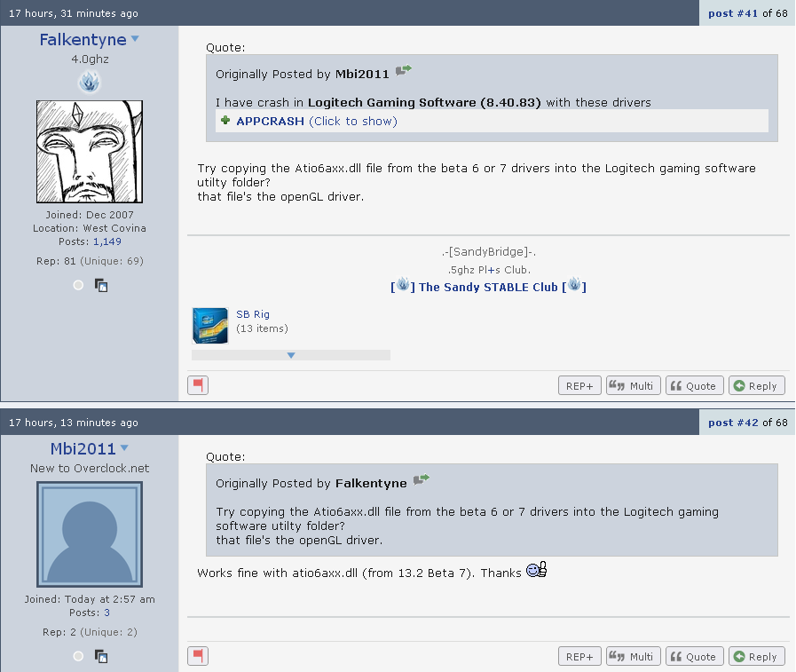Image resolution: width=796 pixels, height=672 pixels.
Task: Open the post #41 permalink
Action: (732, 13)
